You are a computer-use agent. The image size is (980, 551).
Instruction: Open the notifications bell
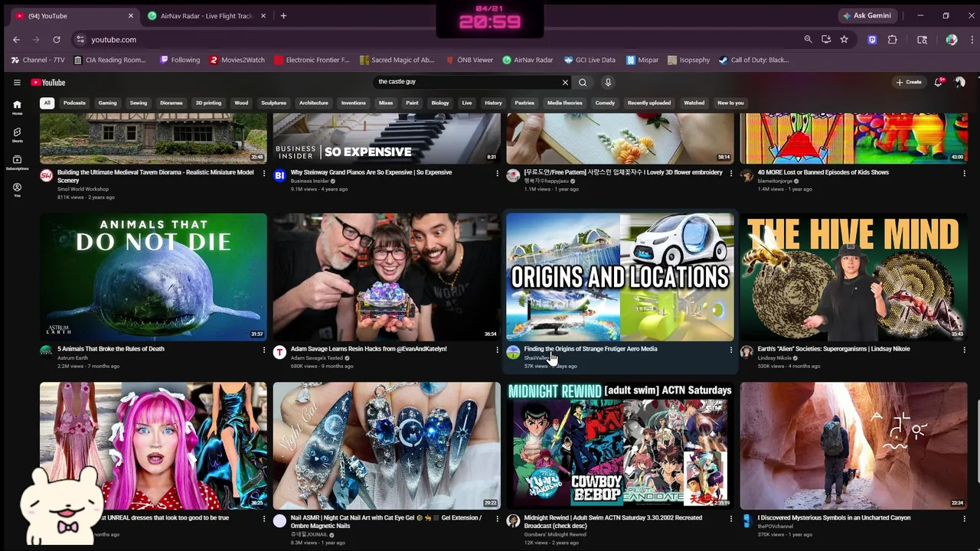pos(939,83)
